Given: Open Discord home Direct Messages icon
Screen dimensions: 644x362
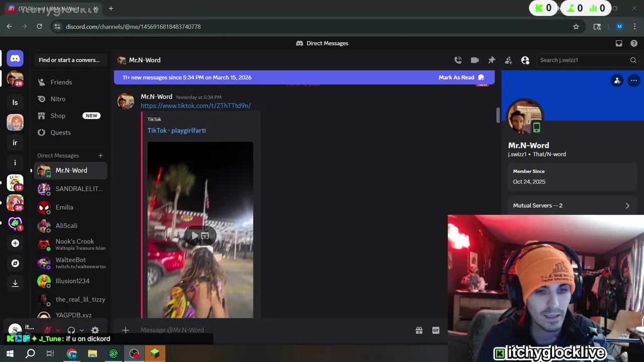Looking at the screenshot, I should point(15,58).
